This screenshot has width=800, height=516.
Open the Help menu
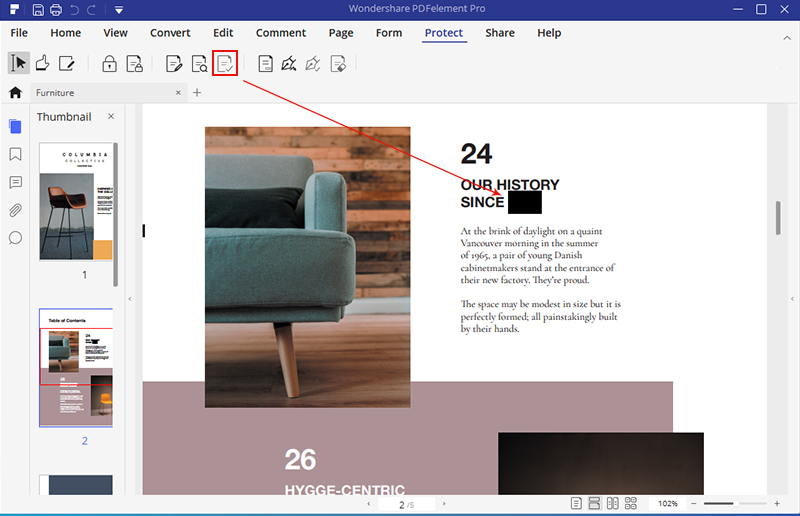(549, 33)
